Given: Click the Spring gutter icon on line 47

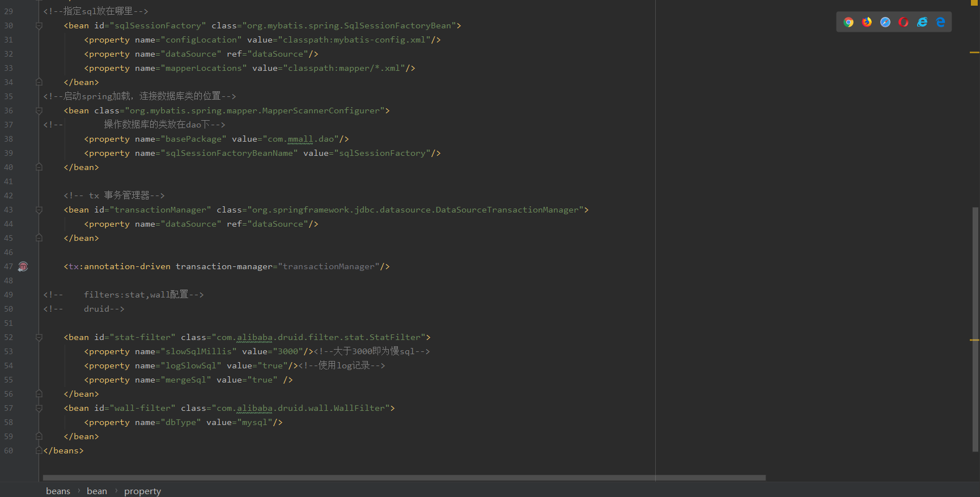Looking at the screenshot, I should click(23, 266).
